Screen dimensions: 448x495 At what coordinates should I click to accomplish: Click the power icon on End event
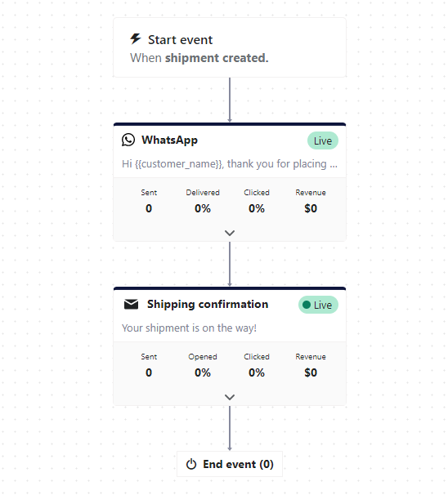pos(191,464)
